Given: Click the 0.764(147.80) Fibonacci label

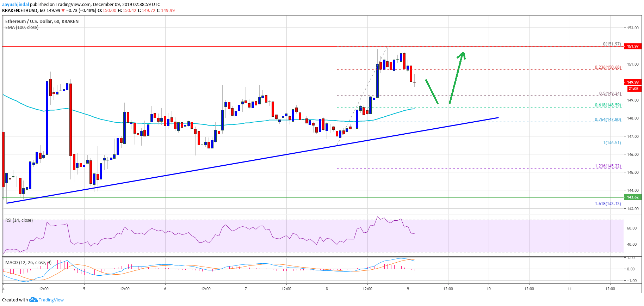Looking at the screenshot, I should [x=608, y=120].
